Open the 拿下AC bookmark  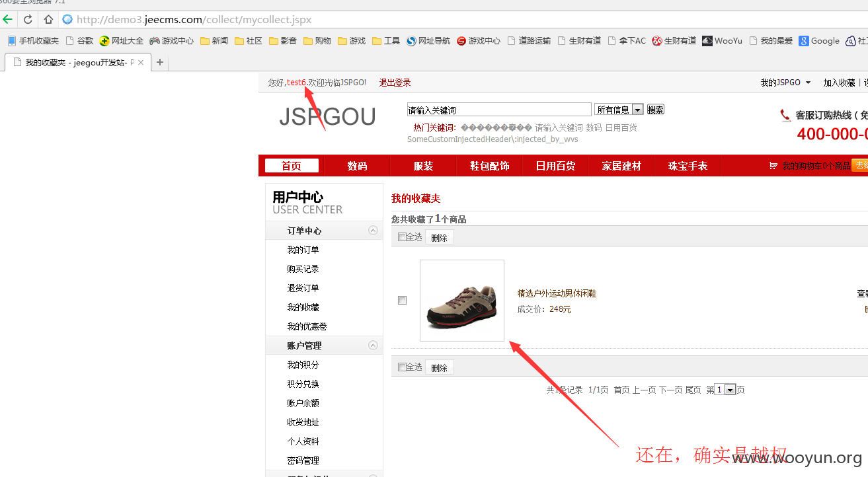point(627,41)
